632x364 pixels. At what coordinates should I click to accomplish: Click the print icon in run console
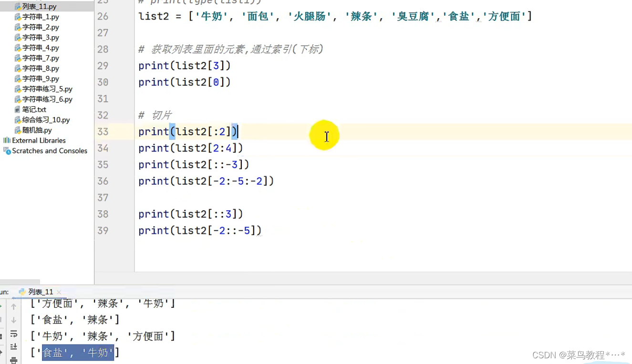14,360
